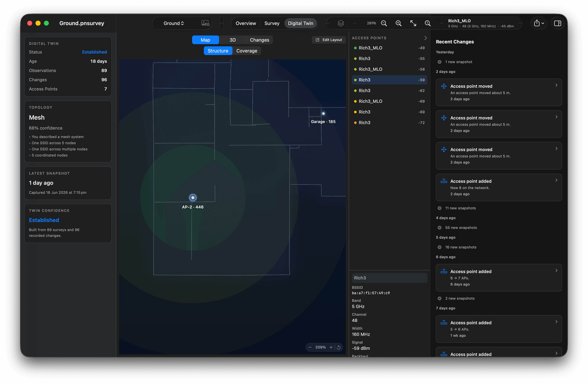The height and width of the screenshot is (384, 588).
Task: Select the Rich3 -62 access point row
Action: pos(389,91)
